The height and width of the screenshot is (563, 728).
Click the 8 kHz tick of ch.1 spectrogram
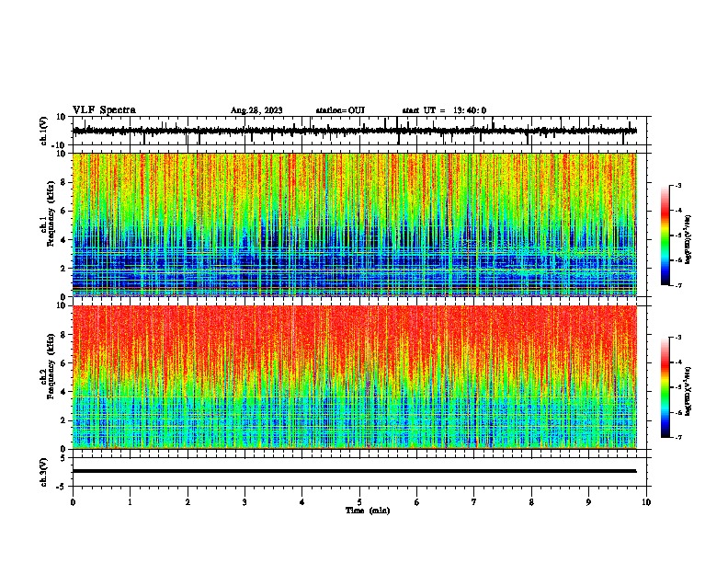pos(64,182)
